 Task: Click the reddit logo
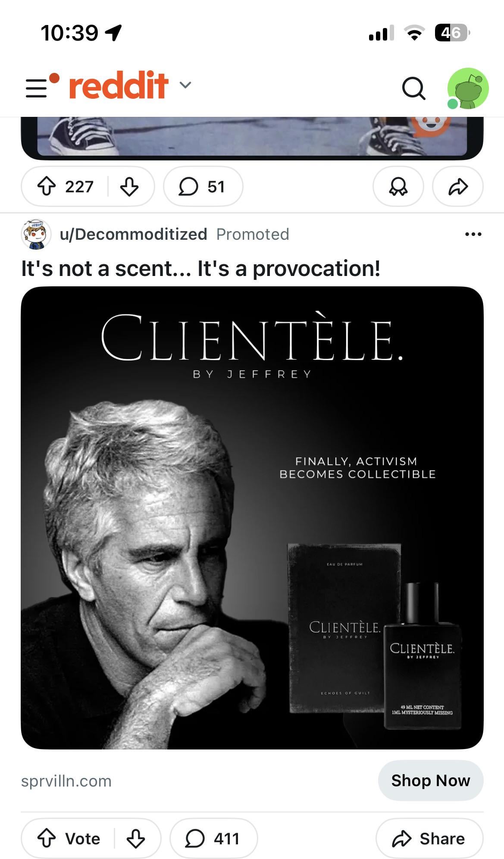(119, 85)
